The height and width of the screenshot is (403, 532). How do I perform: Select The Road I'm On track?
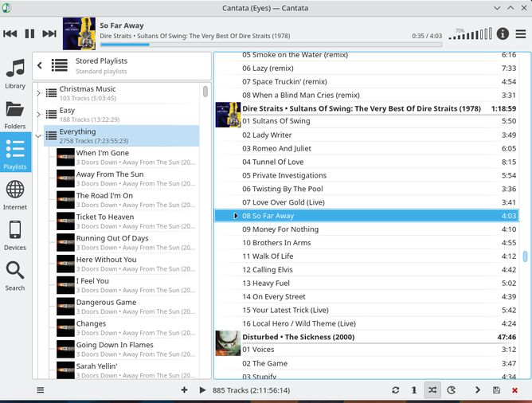click(127, 200)
